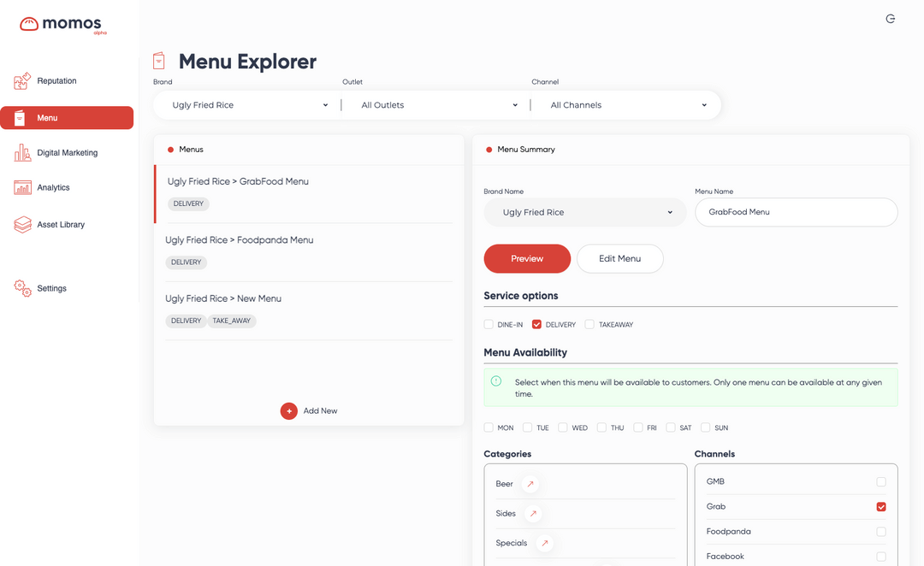This screenshot has height=566, width=924.
Task: Click the Digital Marketing chart icon
Action: coord(22,152)
